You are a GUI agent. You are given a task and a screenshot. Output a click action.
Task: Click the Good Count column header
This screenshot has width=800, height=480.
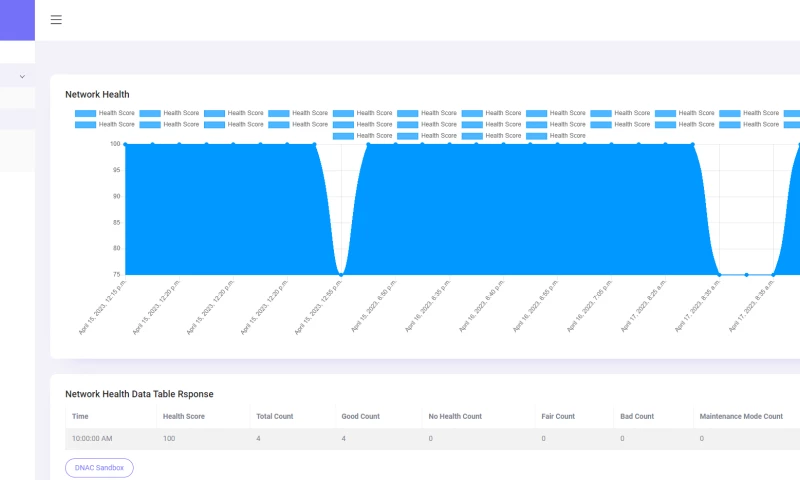360,416
